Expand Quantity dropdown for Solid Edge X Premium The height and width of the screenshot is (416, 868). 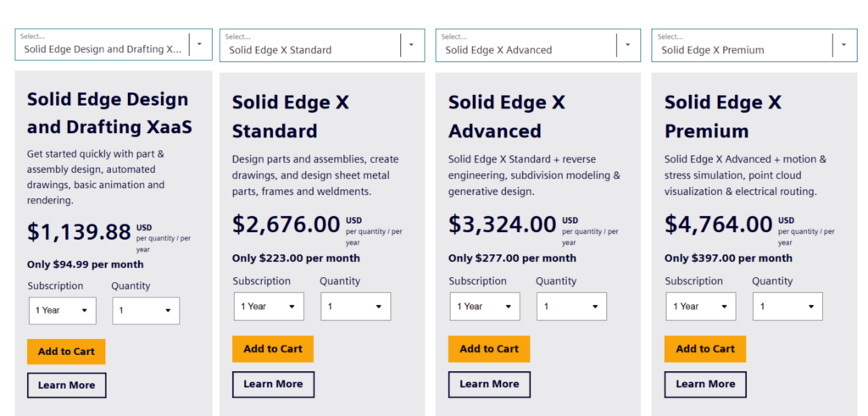[x=787, y=306]
